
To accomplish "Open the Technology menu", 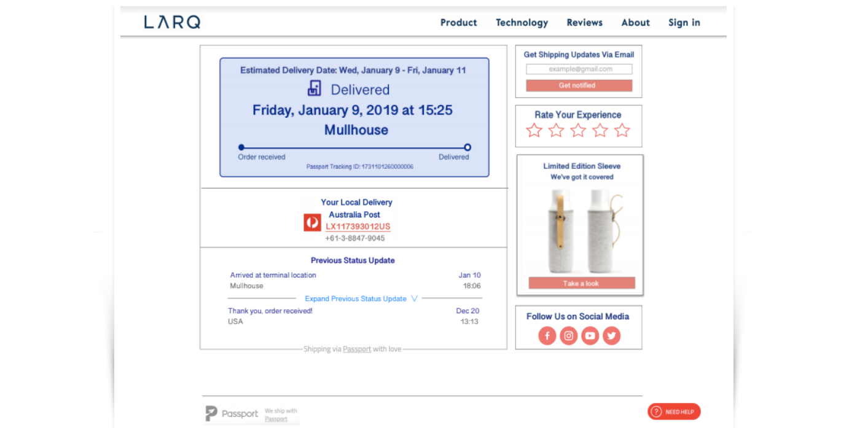I will tap(522, 23).
